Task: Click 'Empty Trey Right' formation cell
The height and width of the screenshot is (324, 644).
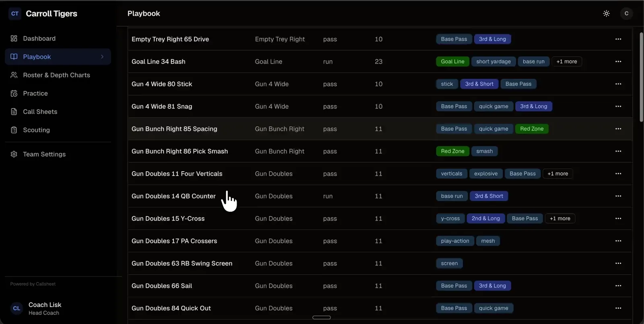Action: [x=280, y=39]
